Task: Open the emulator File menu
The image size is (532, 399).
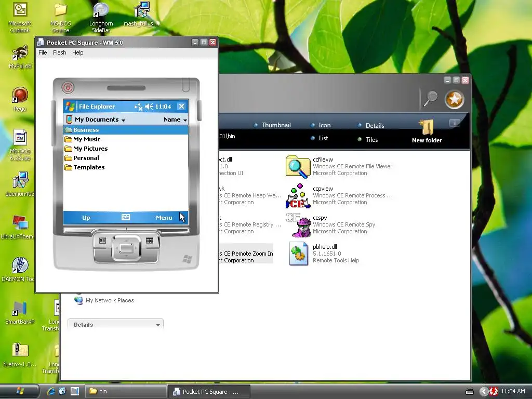Action: (x=43, y=52)
